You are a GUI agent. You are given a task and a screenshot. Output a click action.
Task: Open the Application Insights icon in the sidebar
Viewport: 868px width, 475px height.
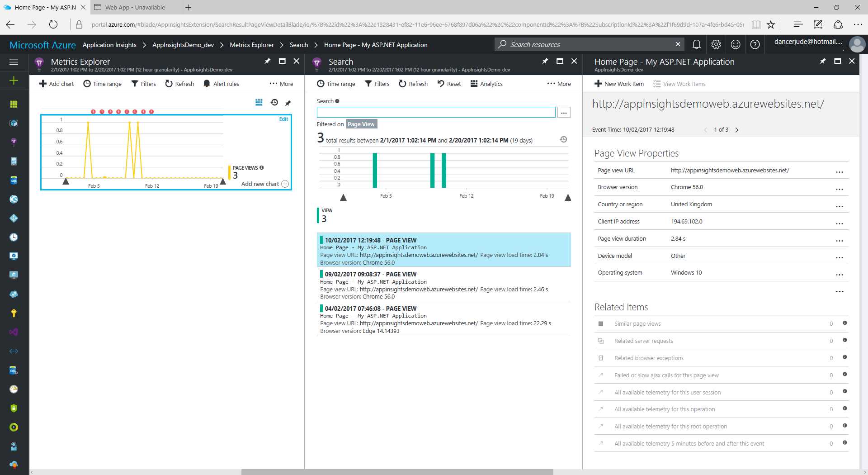coord(14,142)
